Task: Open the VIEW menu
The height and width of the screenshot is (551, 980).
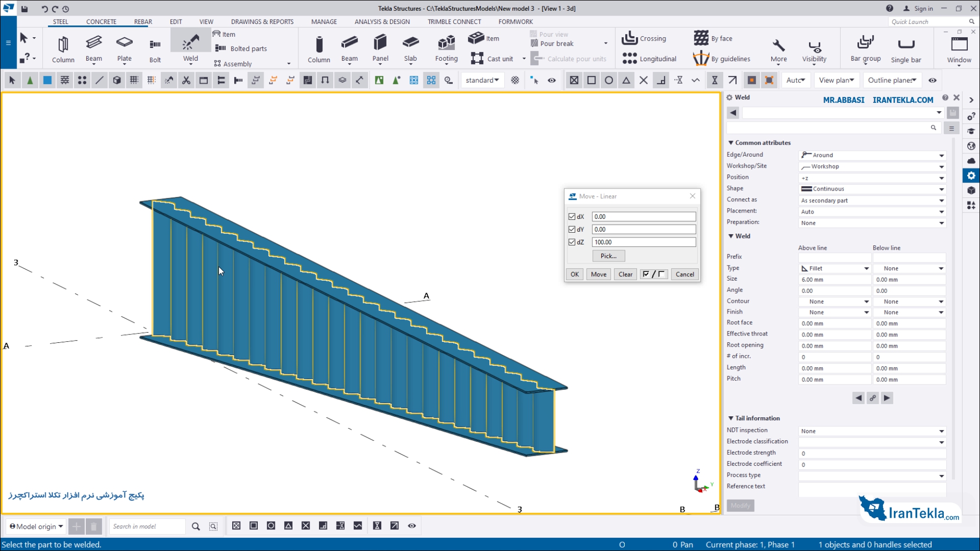Action: (x=206, y=22)
